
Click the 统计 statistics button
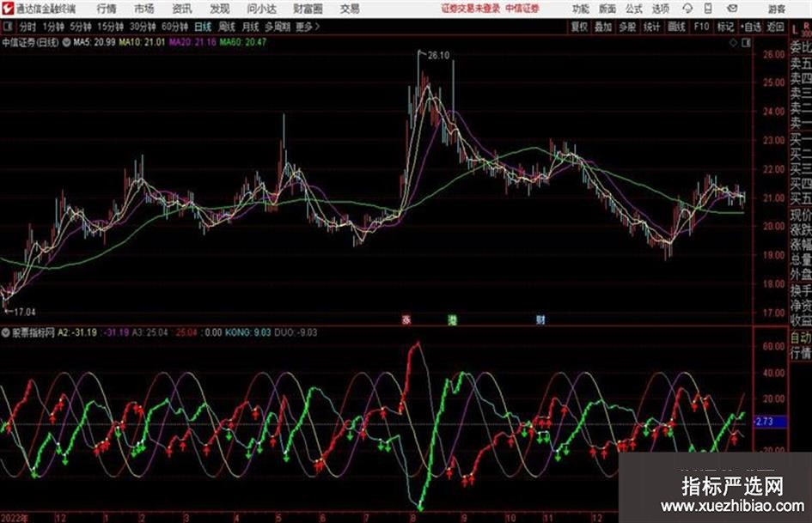point(652,27)
